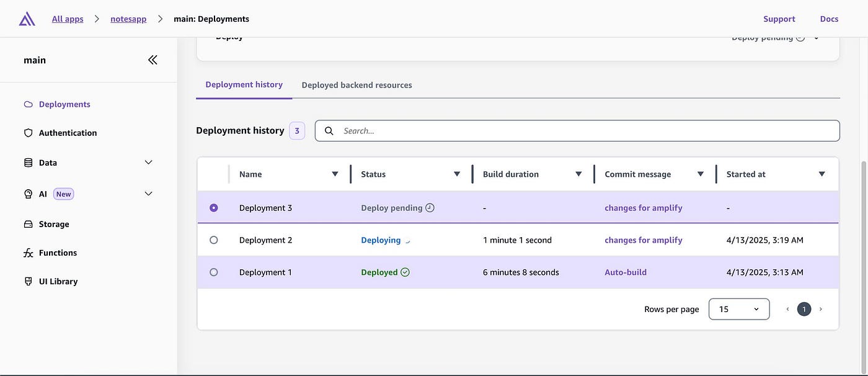Click the Deploying spinner icon in Deployment 2 row
The width and height of the screenshot is (868, 376).
tap(407, 241)
